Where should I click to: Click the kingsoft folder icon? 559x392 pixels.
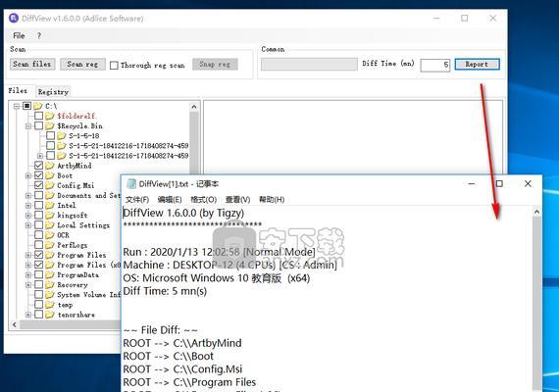[x=50, y=216]
